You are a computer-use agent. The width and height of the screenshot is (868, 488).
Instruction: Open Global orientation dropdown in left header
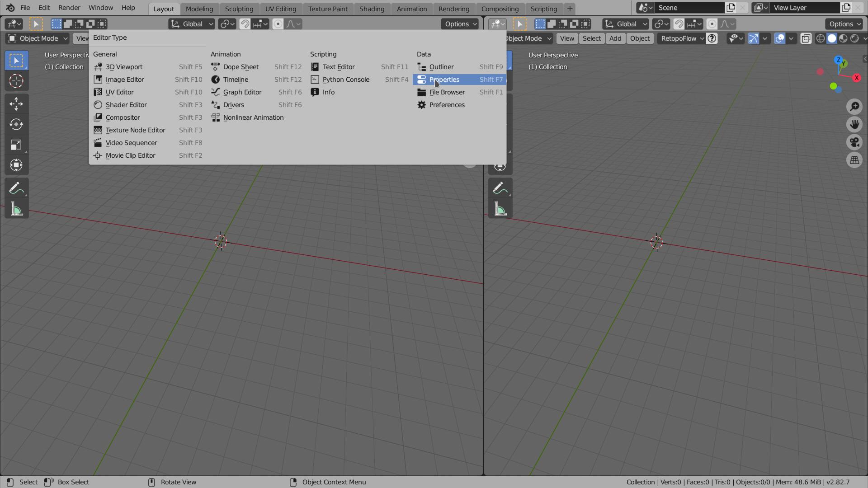pos(192,24)
